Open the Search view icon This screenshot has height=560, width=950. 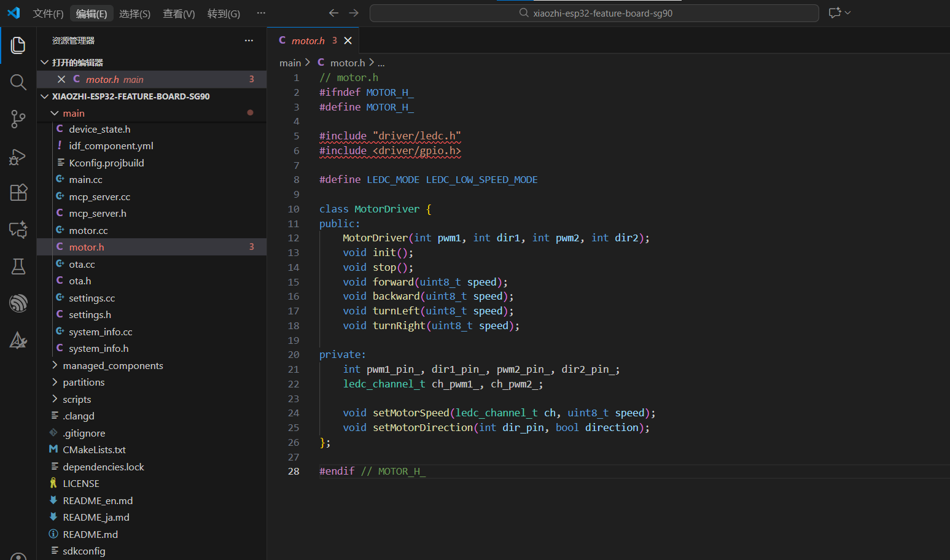[18, 82]
